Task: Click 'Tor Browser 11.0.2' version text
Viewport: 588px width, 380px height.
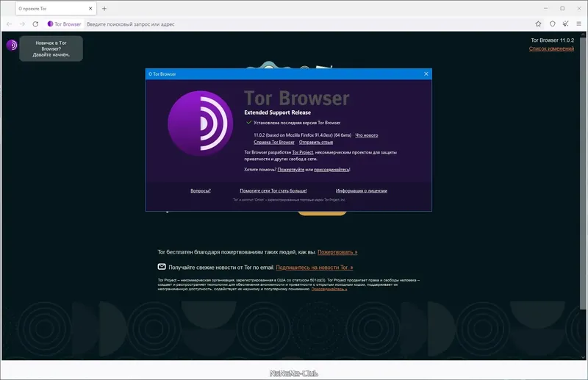Action: [552, 40]
